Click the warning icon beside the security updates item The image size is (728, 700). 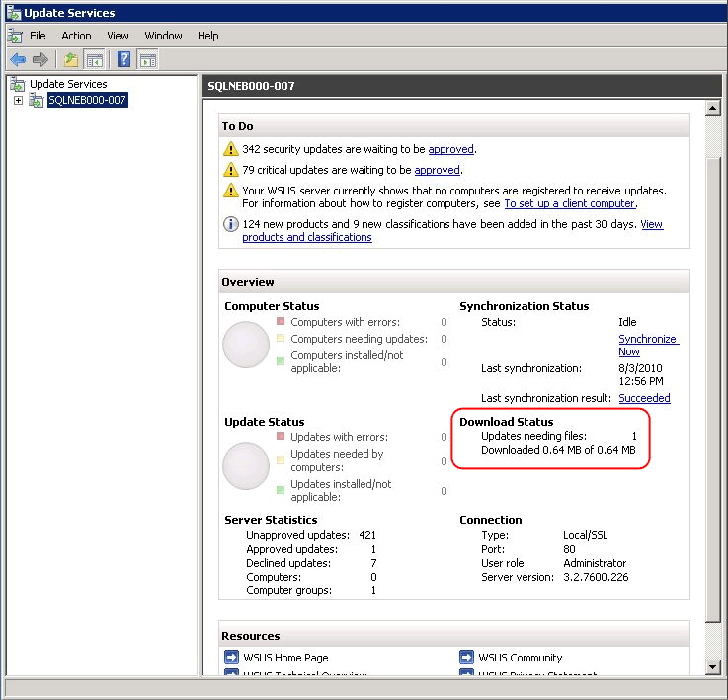pyautogui.click(x=231, y=149)
